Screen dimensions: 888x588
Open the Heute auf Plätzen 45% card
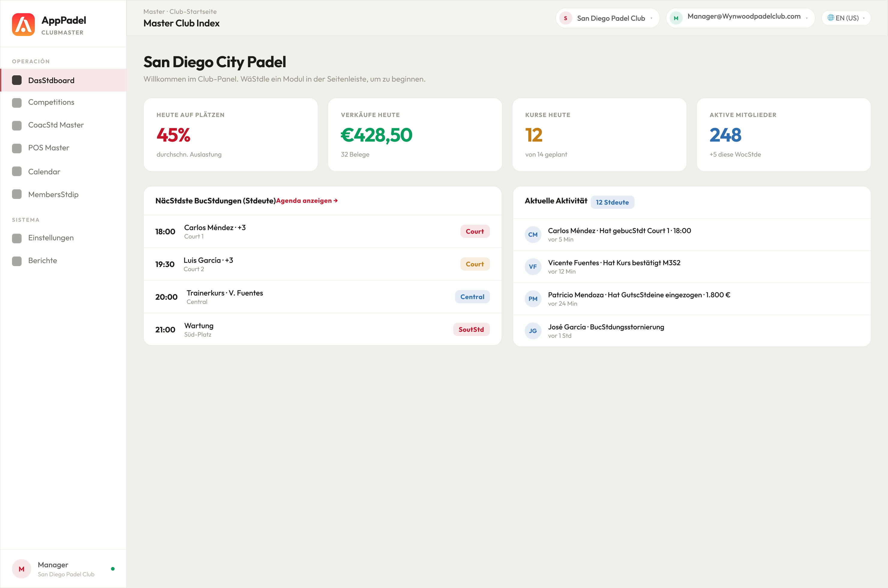coord(231,135)
